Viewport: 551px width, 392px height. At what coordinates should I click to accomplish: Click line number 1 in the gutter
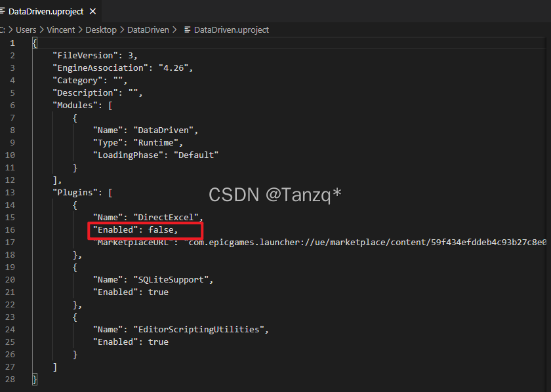point(12,43)
